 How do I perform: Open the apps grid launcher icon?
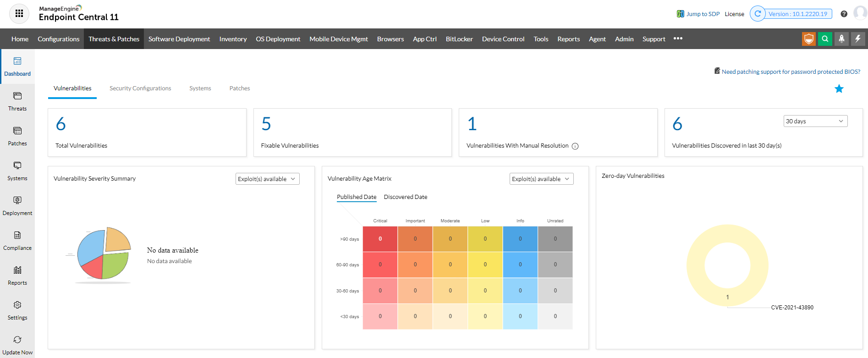coord(19,13)
